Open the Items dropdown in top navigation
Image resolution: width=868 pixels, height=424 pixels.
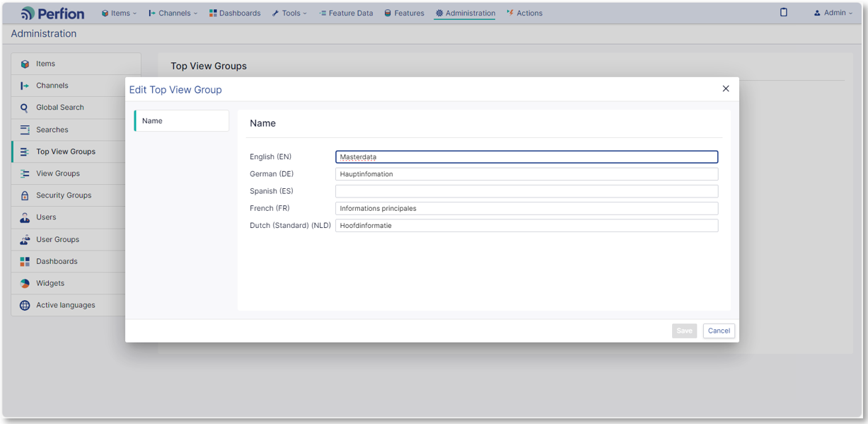[x=120, y=13]
